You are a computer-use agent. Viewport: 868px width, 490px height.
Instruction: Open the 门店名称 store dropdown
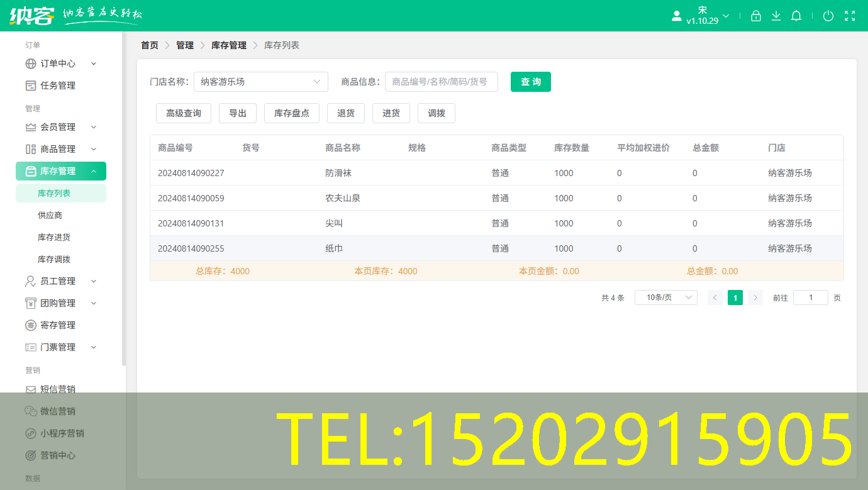[260, 82]
